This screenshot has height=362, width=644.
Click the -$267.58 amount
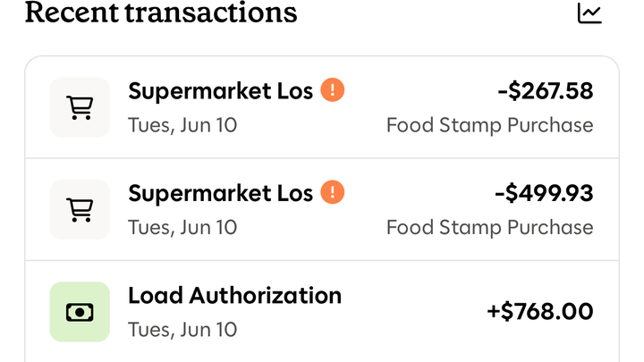click(544, 90)
